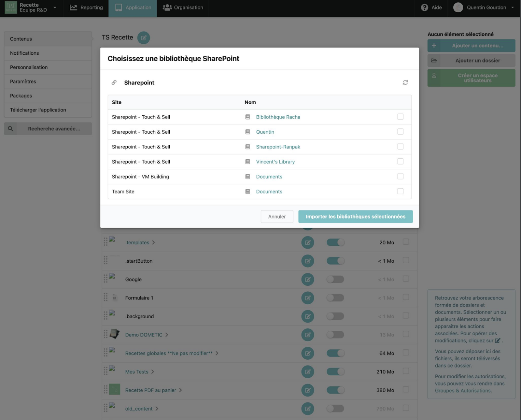521x420 pixels.
Task: Click the edit icon for old_content row
Action: [x=308, y=409]
